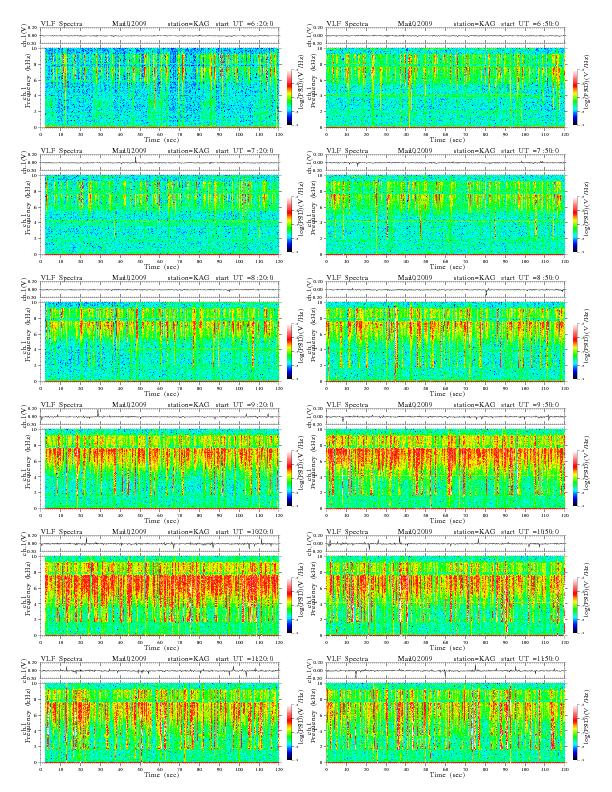The height and width of the screenshot is (792, 612).
Task: Click the PSD color scale bar of the 11:20:0 panel
Action: tap(289, 733)
